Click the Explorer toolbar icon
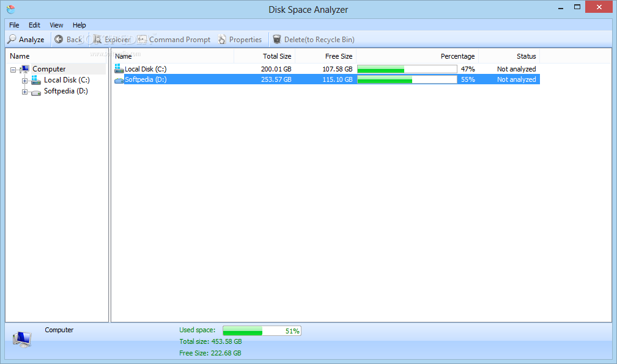This screenshot has width=617, height=364. (x=97, y=39)
